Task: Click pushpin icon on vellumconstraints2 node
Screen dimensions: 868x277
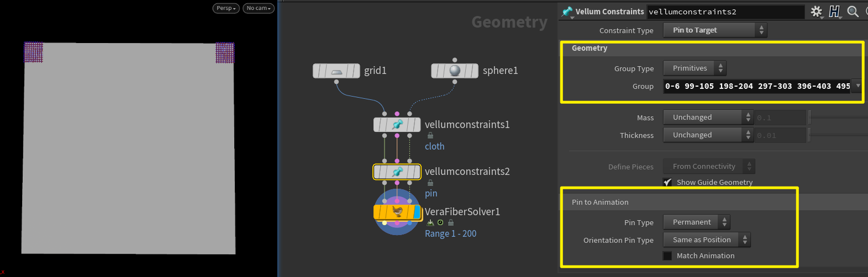Action: [x=397, y=172]
